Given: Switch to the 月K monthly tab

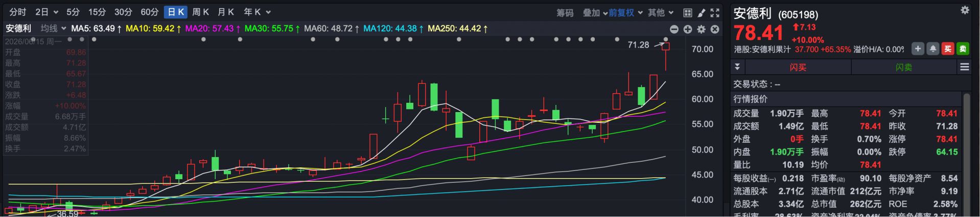Looking at the screenshot, I should 225,12.
